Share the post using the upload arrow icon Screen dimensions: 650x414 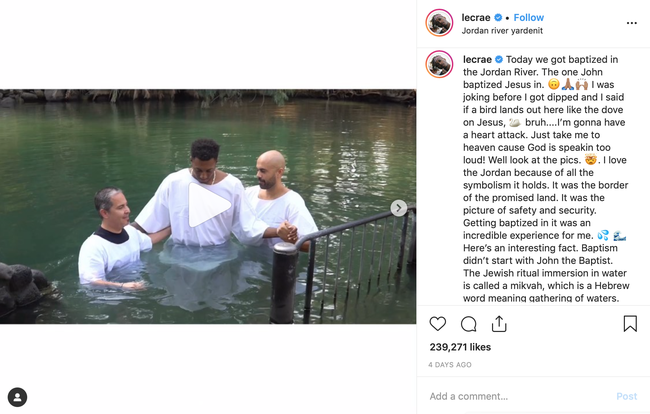499,324
